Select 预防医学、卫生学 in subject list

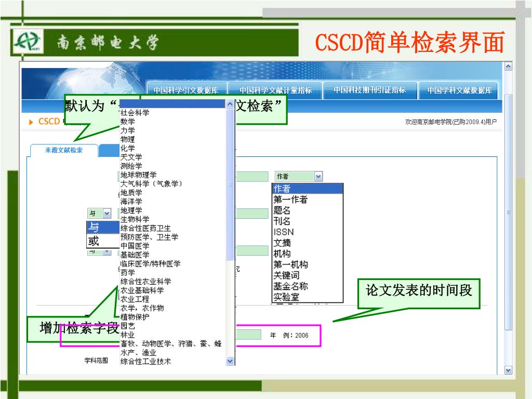(x=172, y=237)
